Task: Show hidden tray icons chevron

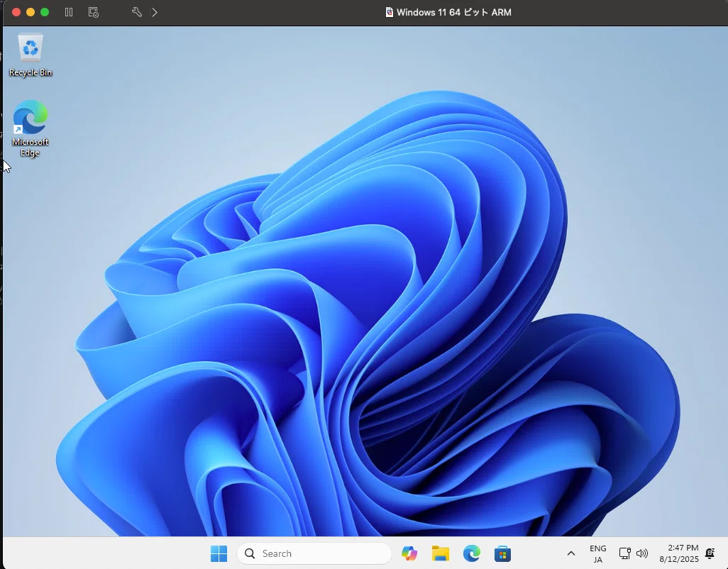Action: (571, 553)
